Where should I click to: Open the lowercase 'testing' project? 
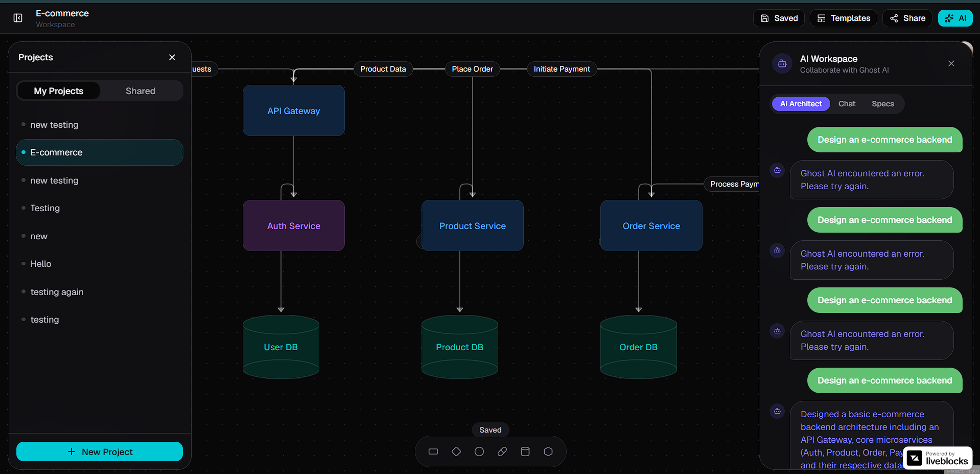(100, 320)
